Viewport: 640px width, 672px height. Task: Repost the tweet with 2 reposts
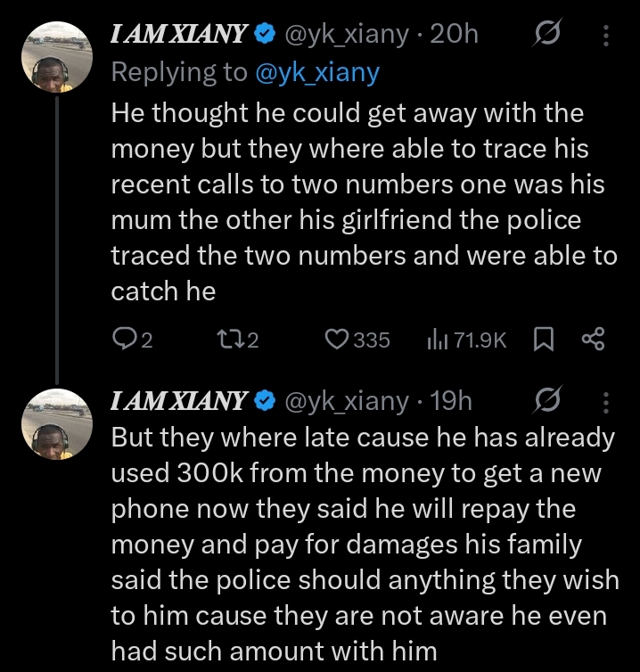[228, 339]
